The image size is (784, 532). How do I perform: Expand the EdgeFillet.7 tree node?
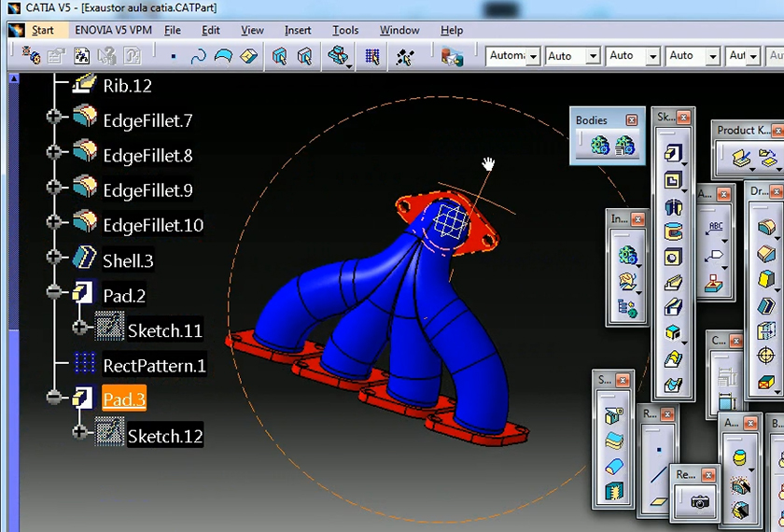pos(55,119)
